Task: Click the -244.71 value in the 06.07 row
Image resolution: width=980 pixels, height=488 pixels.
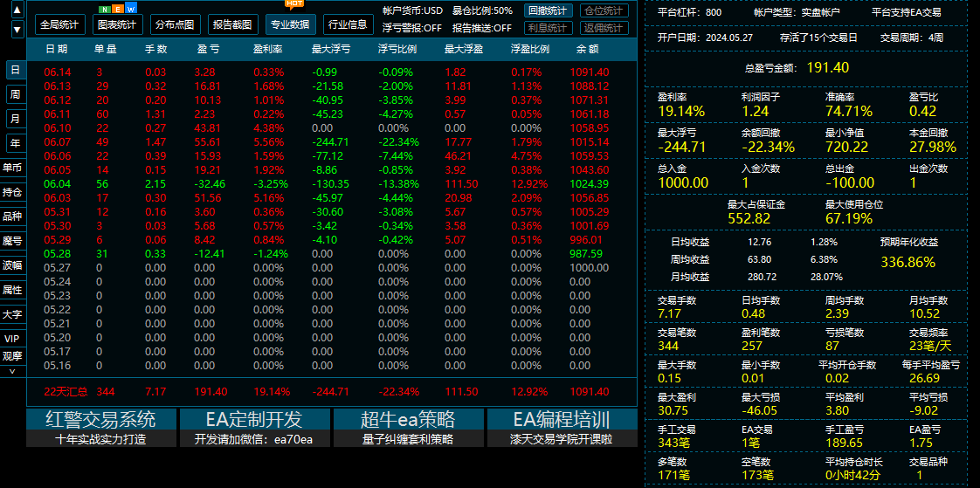Action: [330, 141]
